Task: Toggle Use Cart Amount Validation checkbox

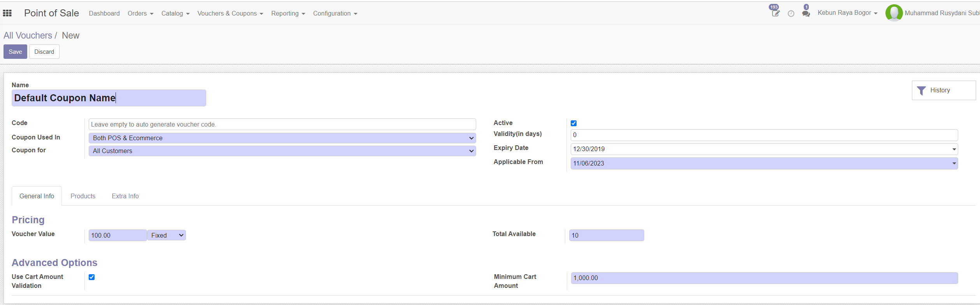Action: pyautogui.click(x=92, y=277)
